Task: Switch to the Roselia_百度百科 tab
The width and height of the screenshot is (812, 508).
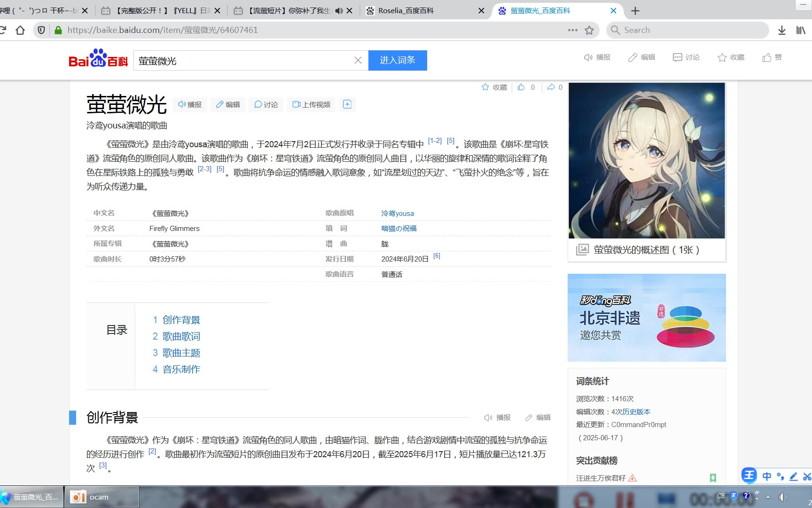Action: pos(406,11)
